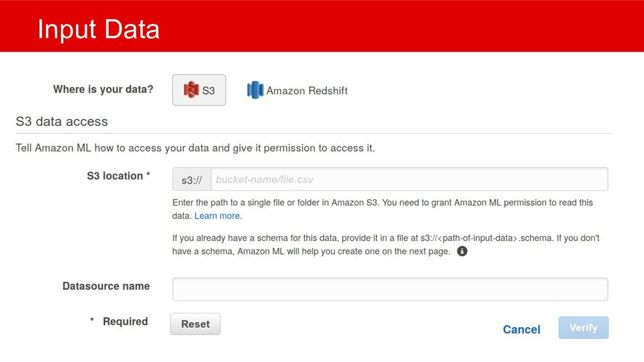The width and height of the screenshot is (644, 362).
Task: Open the Learn more link
Action: click(x=218, y=216)
